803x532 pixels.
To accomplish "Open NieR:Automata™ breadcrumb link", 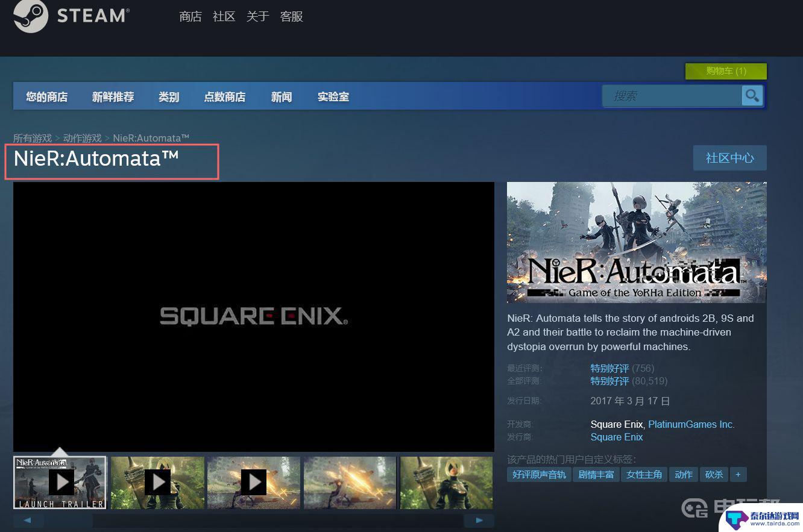I will [151, 138].
